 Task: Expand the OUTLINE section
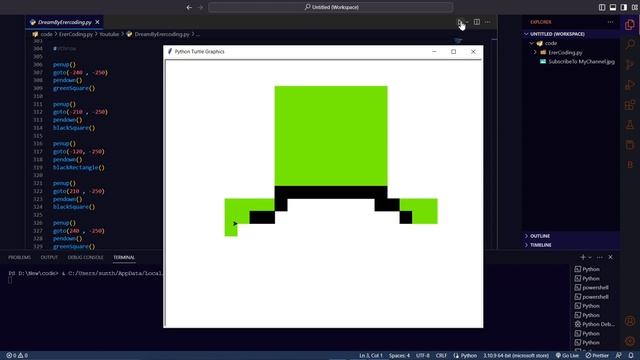click(571, 236)
